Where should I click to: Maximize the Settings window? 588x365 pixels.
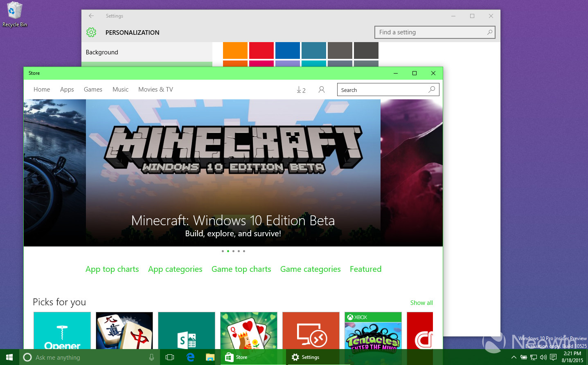point(472,16)
